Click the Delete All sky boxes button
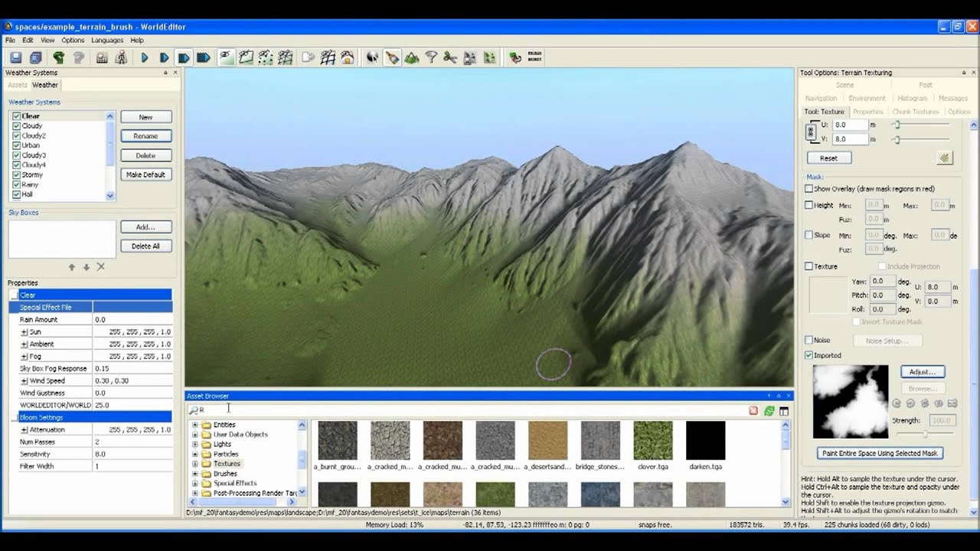The height and width of the screenshot is (551, 980). coord(145,246)
